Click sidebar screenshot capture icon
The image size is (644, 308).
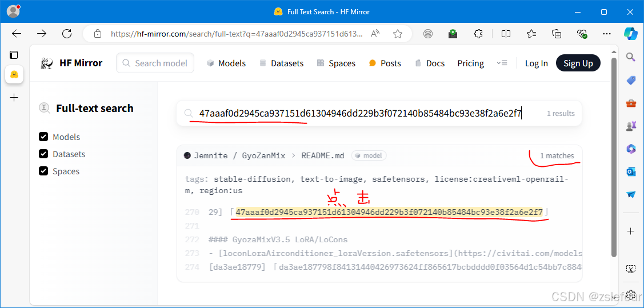[x=630, y=269]
